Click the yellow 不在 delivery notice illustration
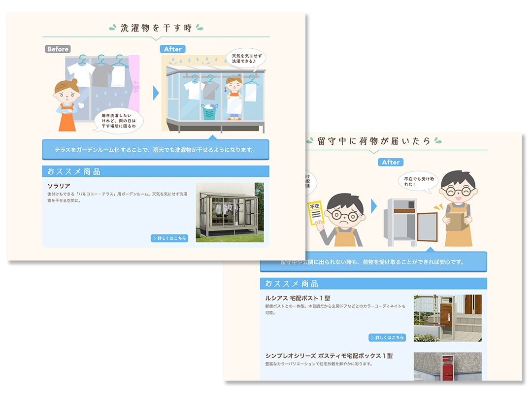This screenshot has height=394, width=532. (316, 213)
